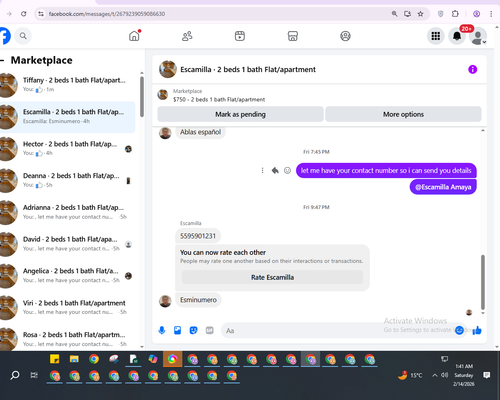Click the Mark as pending button
Screen dimensions: 500x400
240,114
